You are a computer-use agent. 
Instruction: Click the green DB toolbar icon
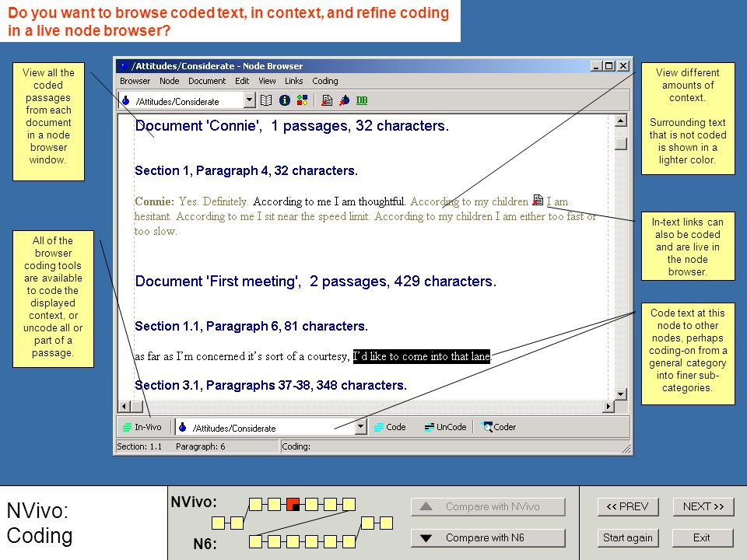[x=362, y=100]
